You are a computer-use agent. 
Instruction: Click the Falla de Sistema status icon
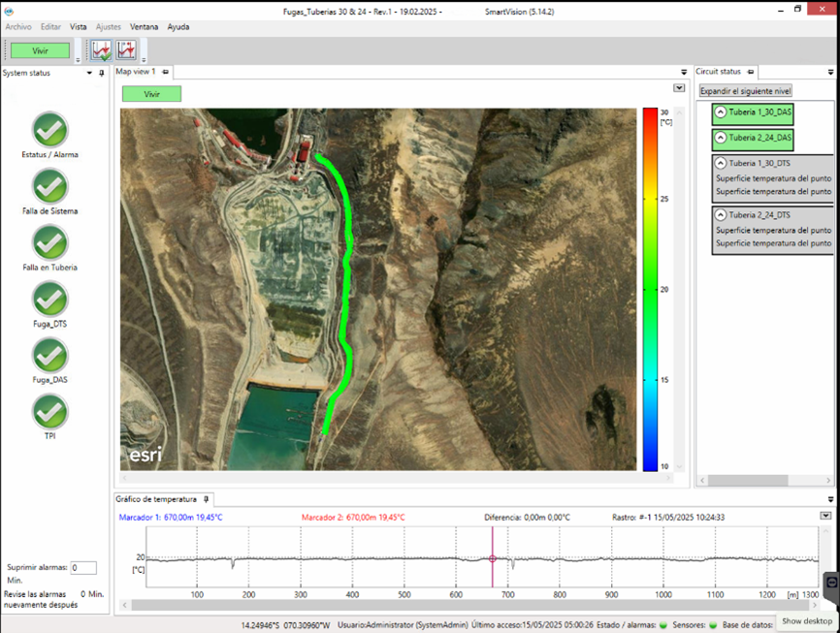(x=50, y=186)
